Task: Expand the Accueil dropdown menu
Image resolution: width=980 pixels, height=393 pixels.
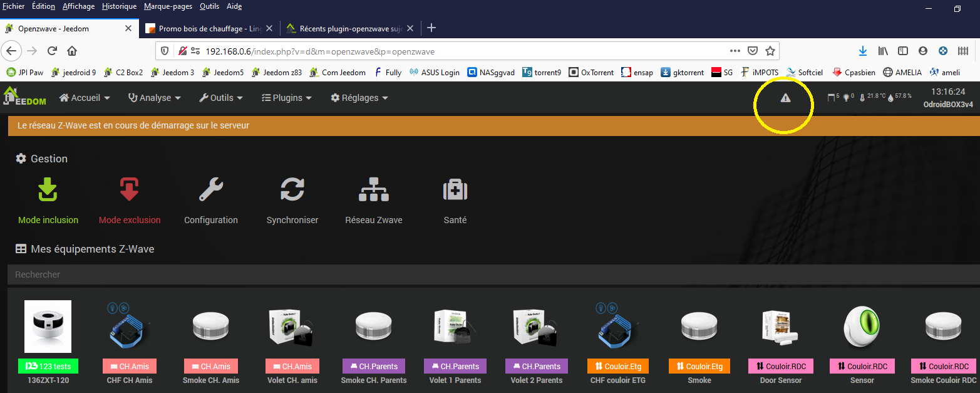Action: [85, 98]
